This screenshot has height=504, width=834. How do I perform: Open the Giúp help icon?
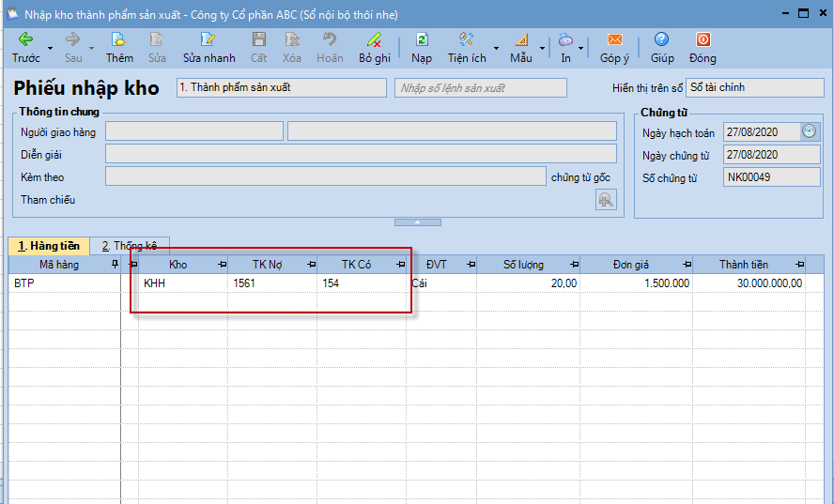point(662,39)
